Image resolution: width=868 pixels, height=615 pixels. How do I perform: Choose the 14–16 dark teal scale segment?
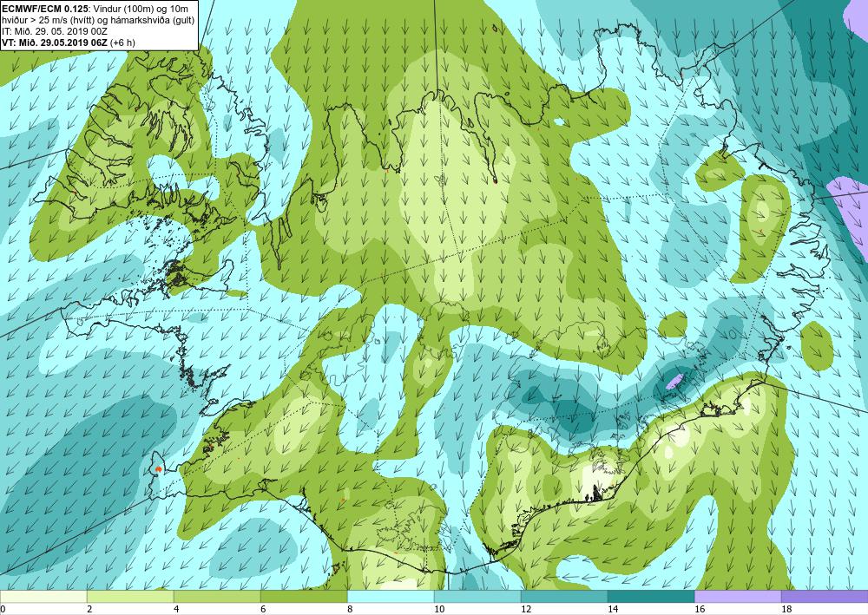(651, 597)
